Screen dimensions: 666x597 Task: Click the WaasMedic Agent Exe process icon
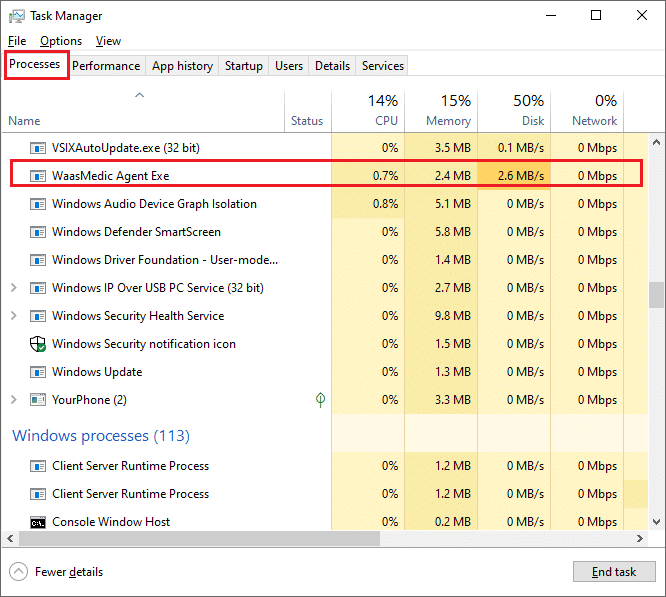(38, 176)
